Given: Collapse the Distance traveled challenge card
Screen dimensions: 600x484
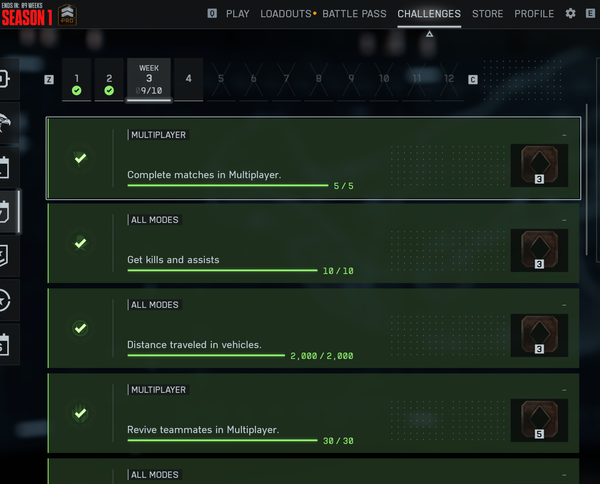Looking at the screenshot, I should pos(564,305).
